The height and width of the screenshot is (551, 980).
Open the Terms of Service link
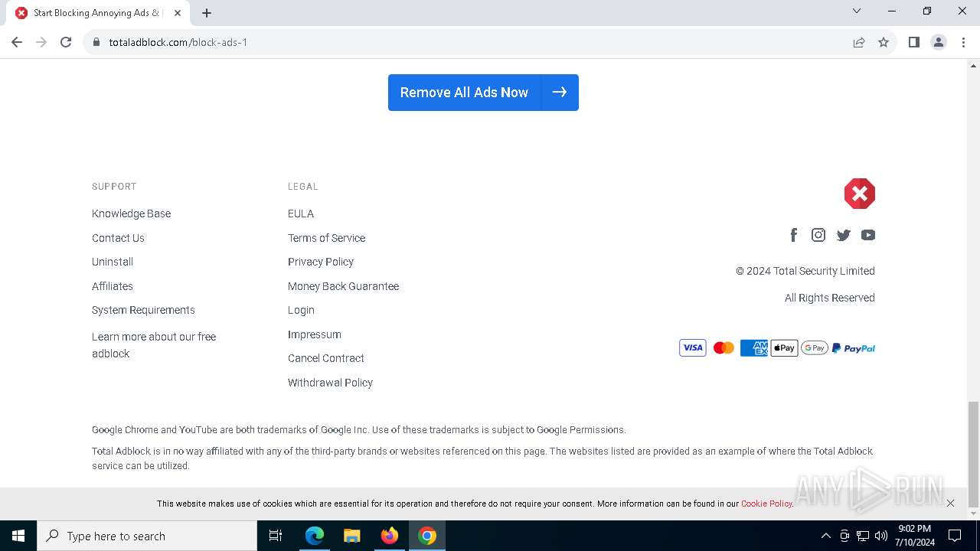coord(326,238)
